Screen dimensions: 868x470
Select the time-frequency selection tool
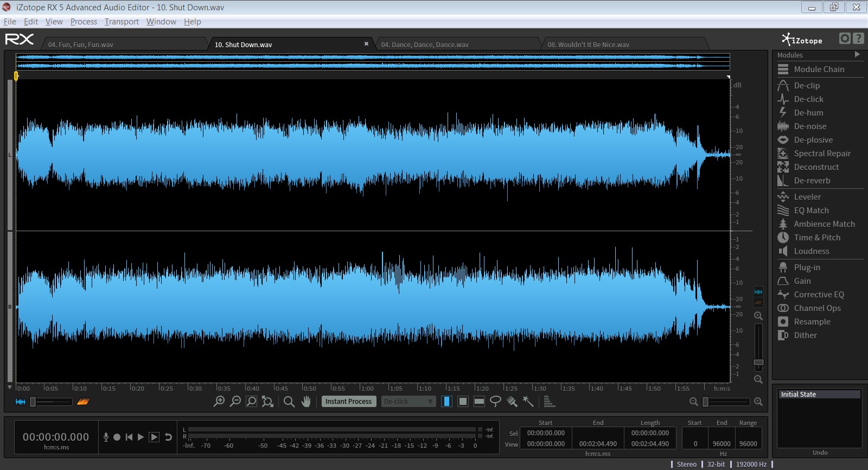pos(463,402)
